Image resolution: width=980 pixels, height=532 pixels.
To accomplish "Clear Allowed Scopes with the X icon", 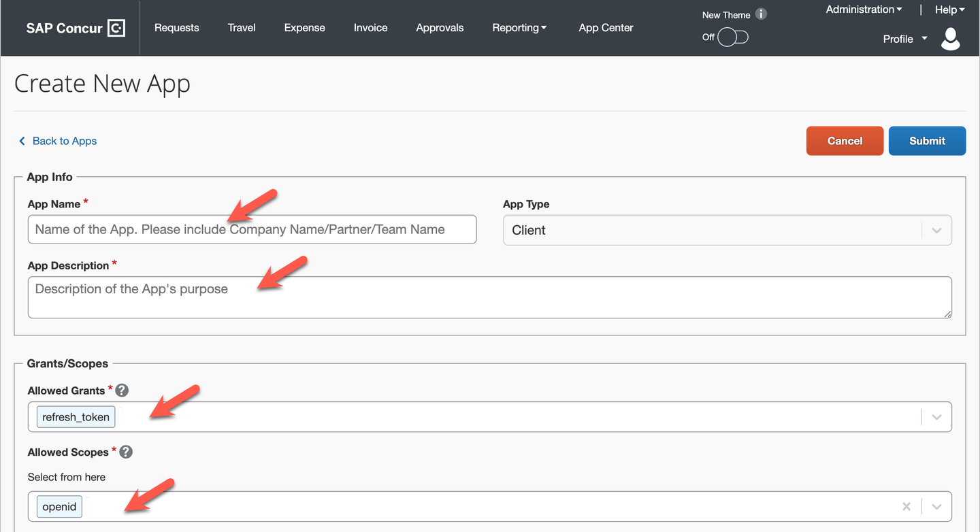I will (x=906, y=506).
